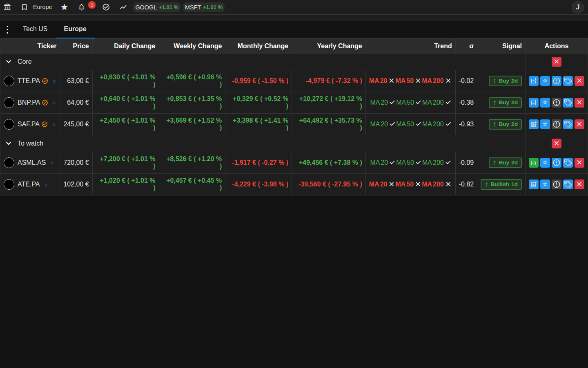Open the Europe bookmark watchlist selector

click(37, 7)
